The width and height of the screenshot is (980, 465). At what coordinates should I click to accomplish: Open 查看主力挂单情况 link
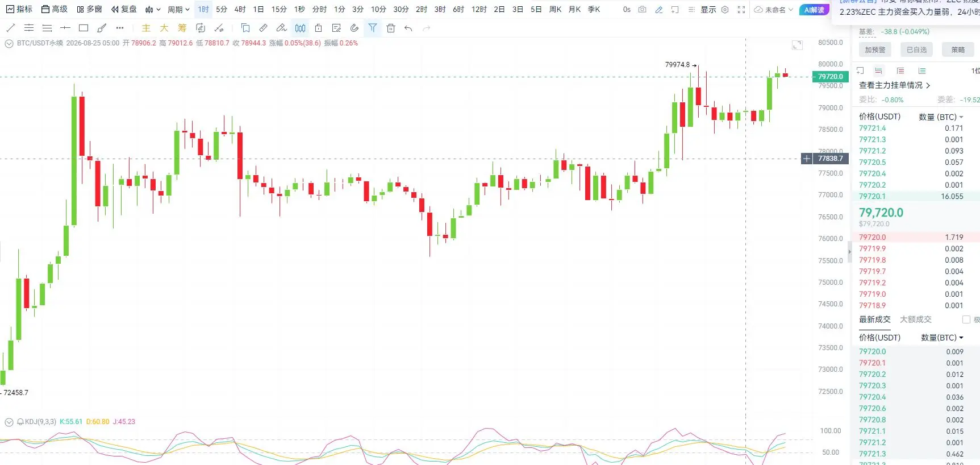pos(895,85)
